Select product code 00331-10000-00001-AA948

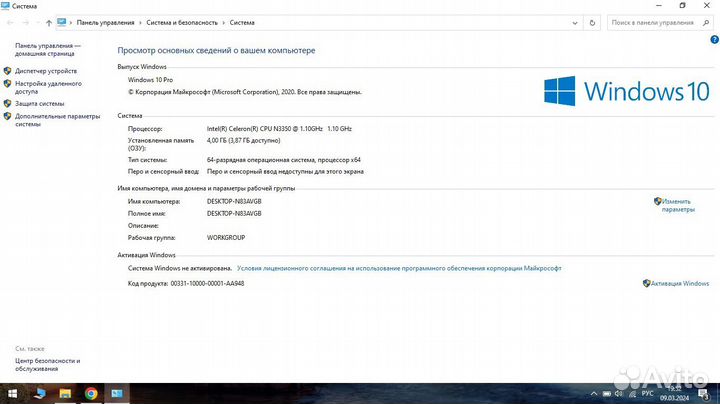207,284
